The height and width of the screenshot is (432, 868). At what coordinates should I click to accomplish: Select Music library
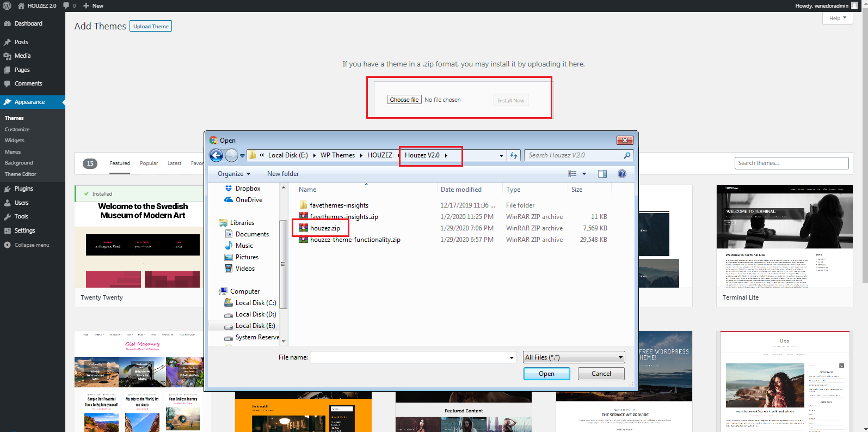244,246
